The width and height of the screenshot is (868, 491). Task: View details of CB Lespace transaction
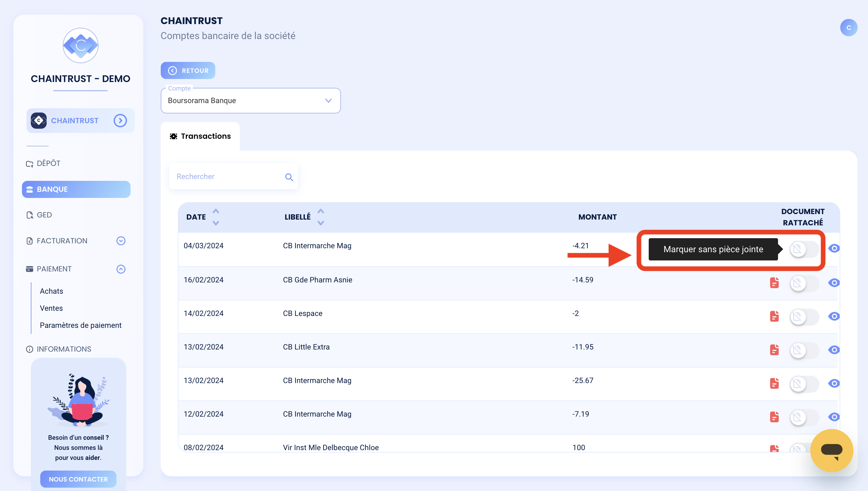pos(834,316)
